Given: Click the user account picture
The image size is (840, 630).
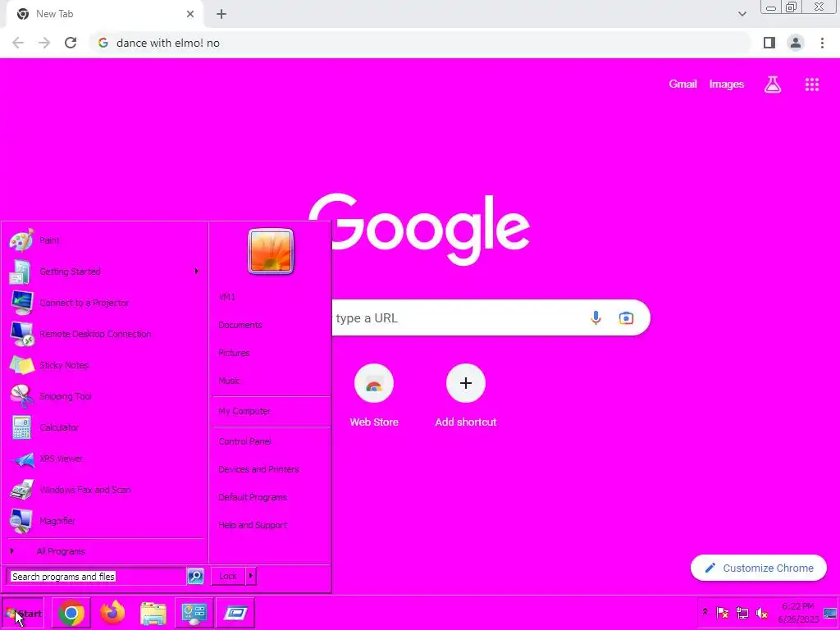Looking at the screenshot, I should (271, 251).
